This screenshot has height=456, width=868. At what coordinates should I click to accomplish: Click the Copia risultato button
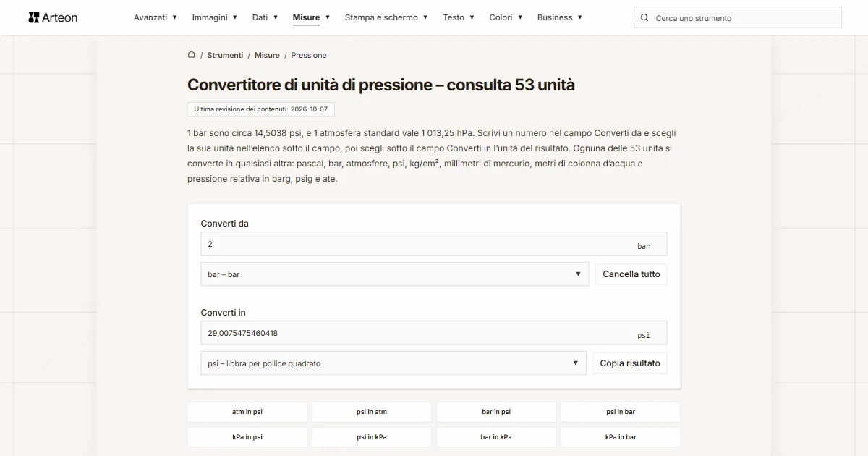click(x=630, y=363)
